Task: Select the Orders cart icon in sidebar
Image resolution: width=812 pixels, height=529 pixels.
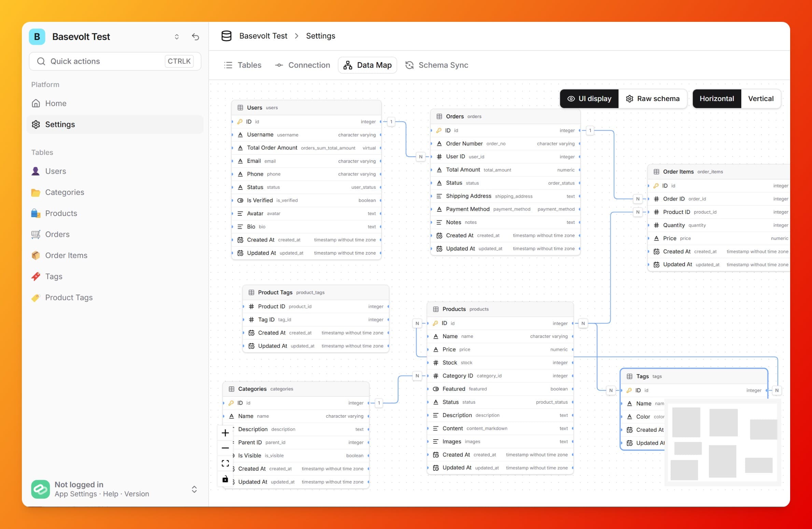Action: pos(36,234)
